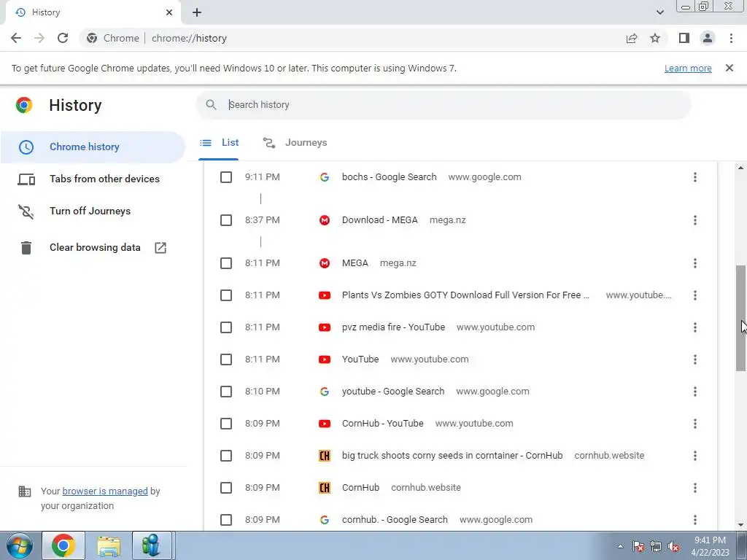Open Clear browsing data
The width and height of the screenshot is (747, 560).
(93, 248)
